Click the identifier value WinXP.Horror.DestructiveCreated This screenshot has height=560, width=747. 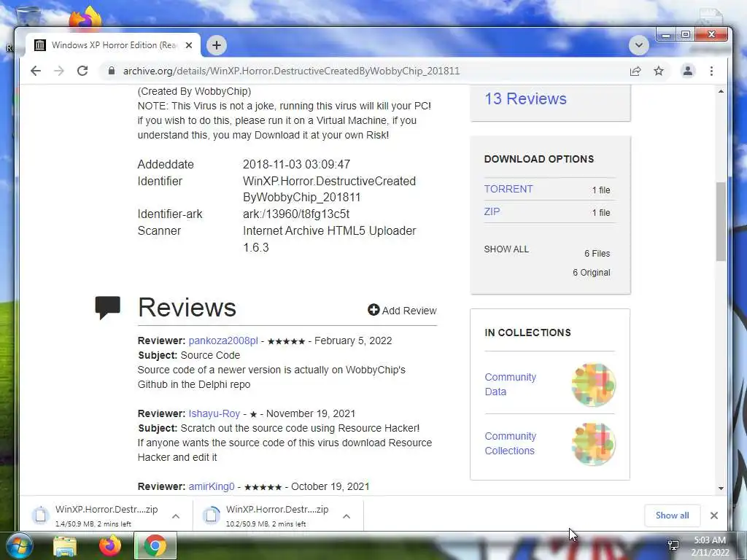[x=329, y=189]
